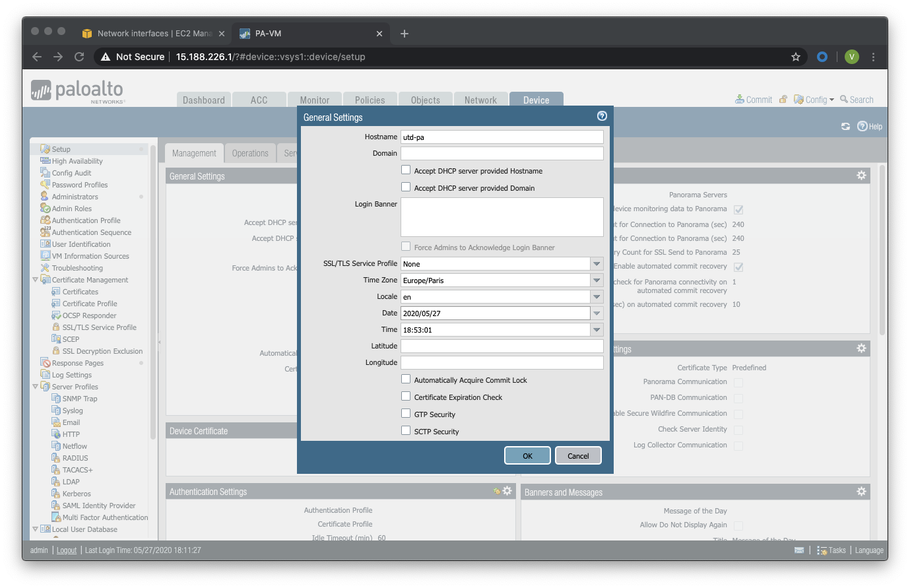The width and height of the screenshot is (910, 588).
Task: Open the Time dropdown
Action: (x=597, y=329)
